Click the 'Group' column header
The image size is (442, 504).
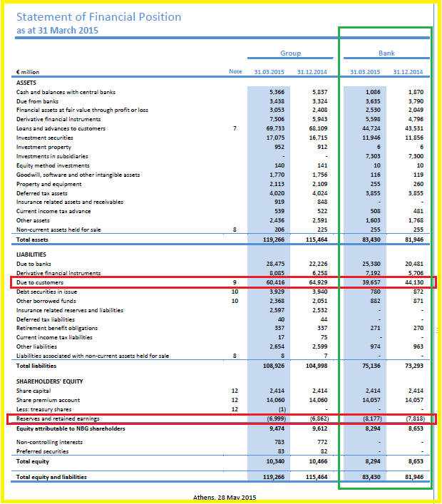(290, 53)
